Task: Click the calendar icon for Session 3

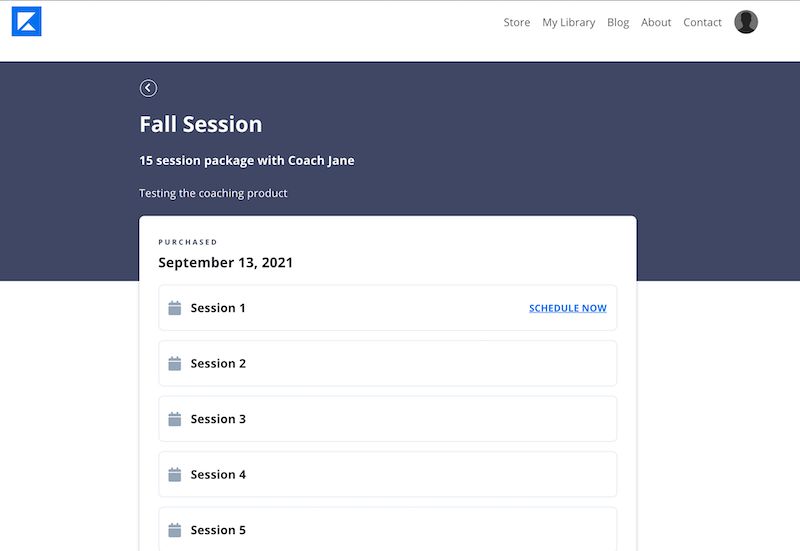Action: pos(174,419)
